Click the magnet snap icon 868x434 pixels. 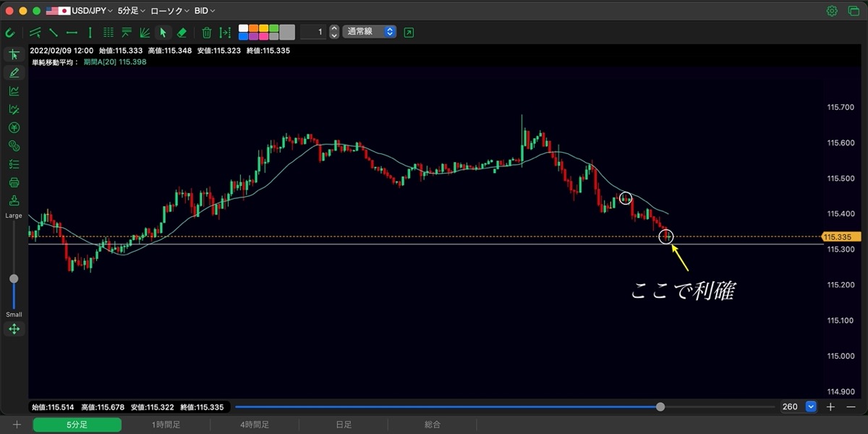point(10,33)
